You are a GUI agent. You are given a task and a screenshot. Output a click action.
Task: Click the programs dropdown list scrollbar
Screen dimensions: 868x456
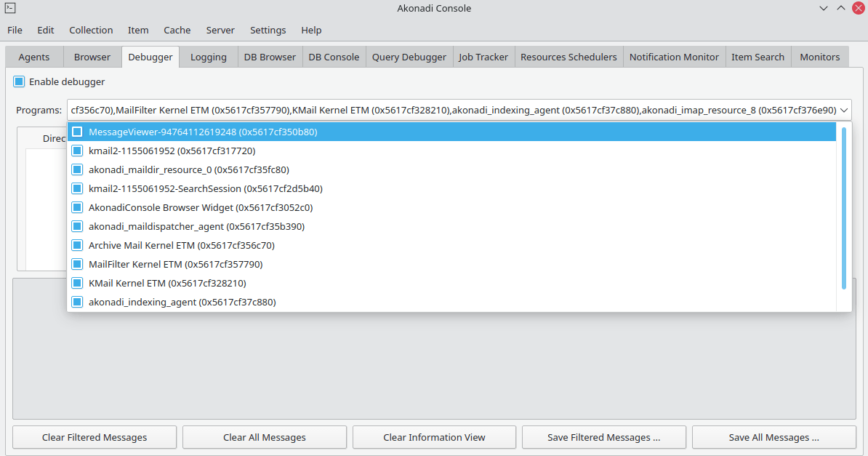pos(843,208)
